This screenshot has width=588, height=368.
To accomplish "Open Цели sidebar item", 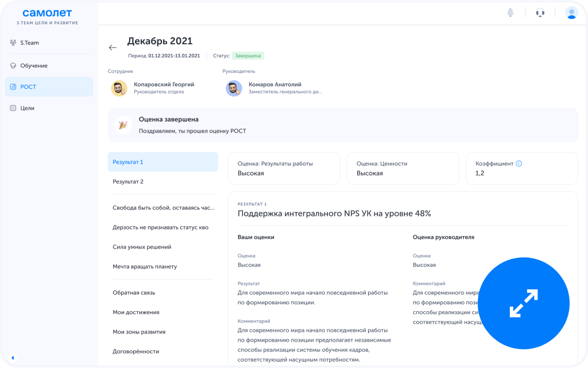I will [x=28, y=108].
